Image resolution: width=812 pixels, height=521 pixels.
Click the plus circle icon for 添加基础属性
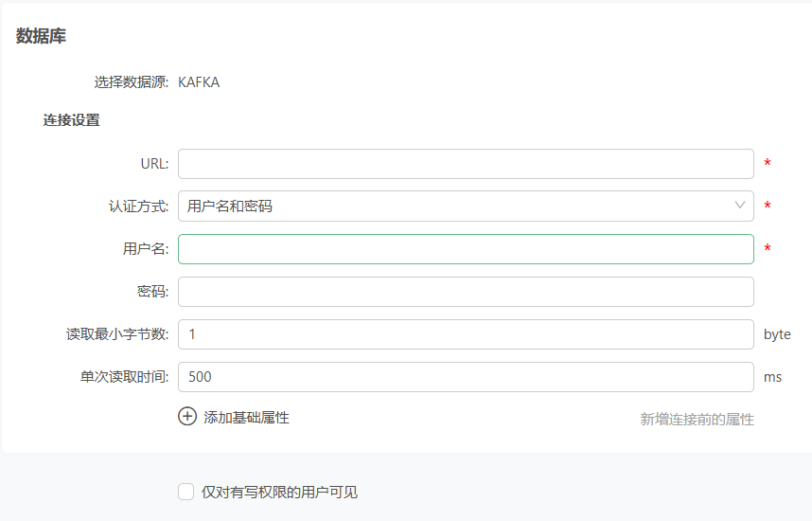pos(187,416)
